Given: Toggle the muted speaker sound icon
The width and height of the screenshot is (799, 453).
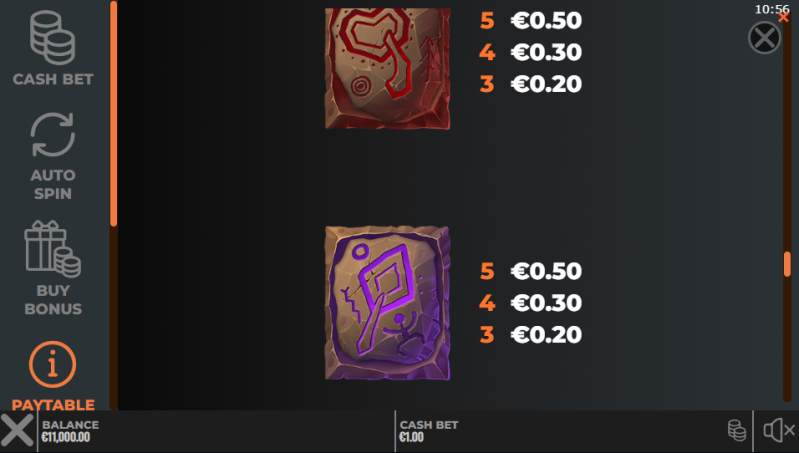Looking at the screenshot, I should (x=779, y=431).
